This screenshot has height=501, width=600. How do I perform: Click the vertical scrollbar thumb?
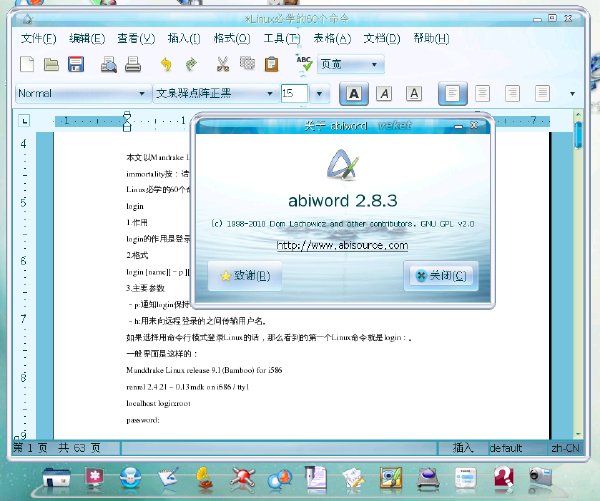point(578,135)
